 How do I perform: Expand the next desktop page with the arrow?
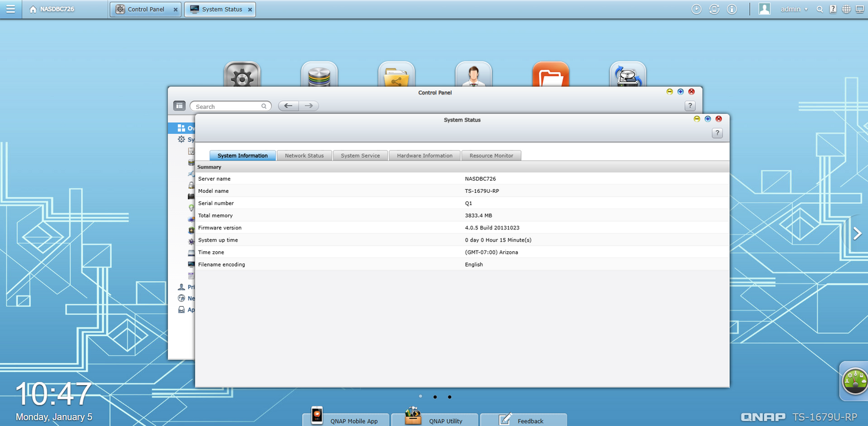pos(857,233)
